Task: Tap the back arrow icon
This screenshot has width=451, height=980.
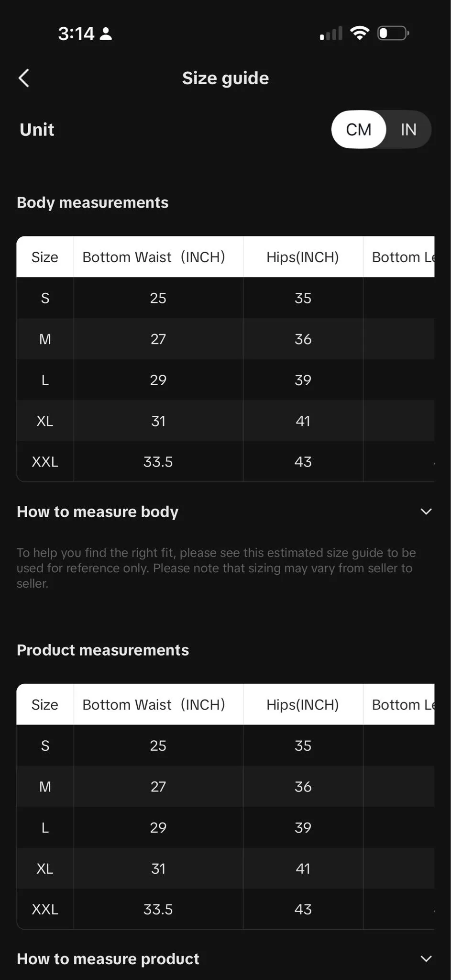Action: (x=24, y=78)
